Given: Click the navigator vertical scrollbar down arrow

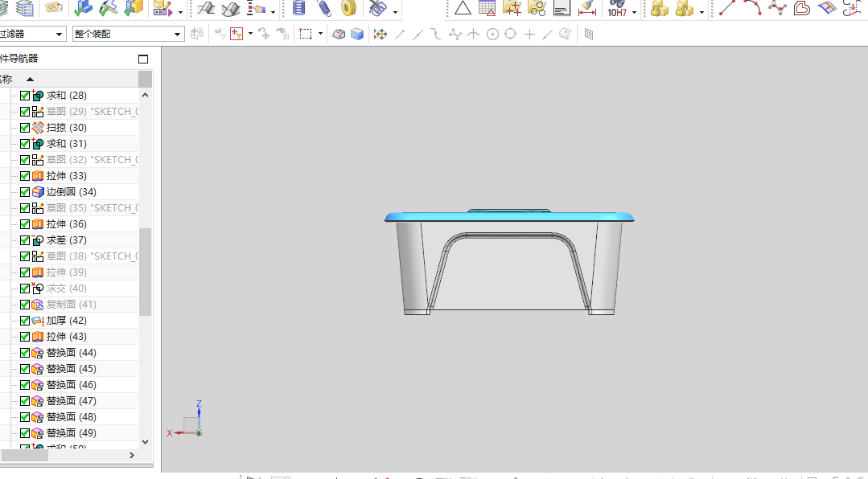Looking at the screenshot, I should click(x=145, y=441).
